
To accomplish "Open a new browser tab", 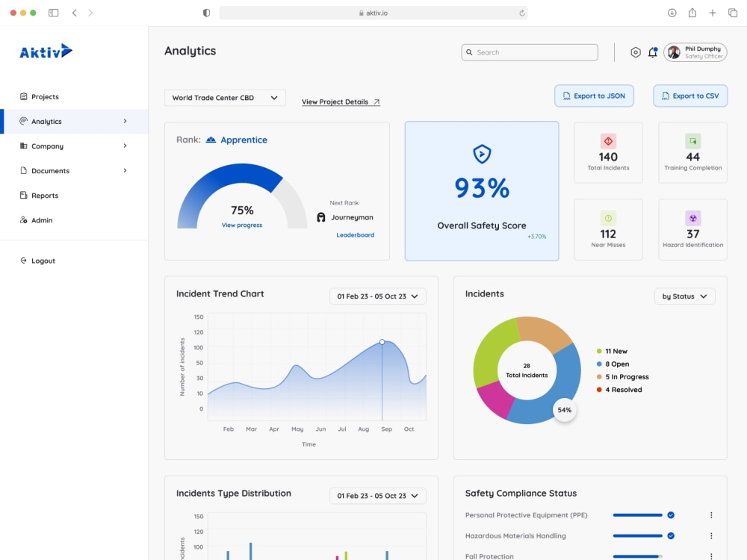I will [712, 13].
